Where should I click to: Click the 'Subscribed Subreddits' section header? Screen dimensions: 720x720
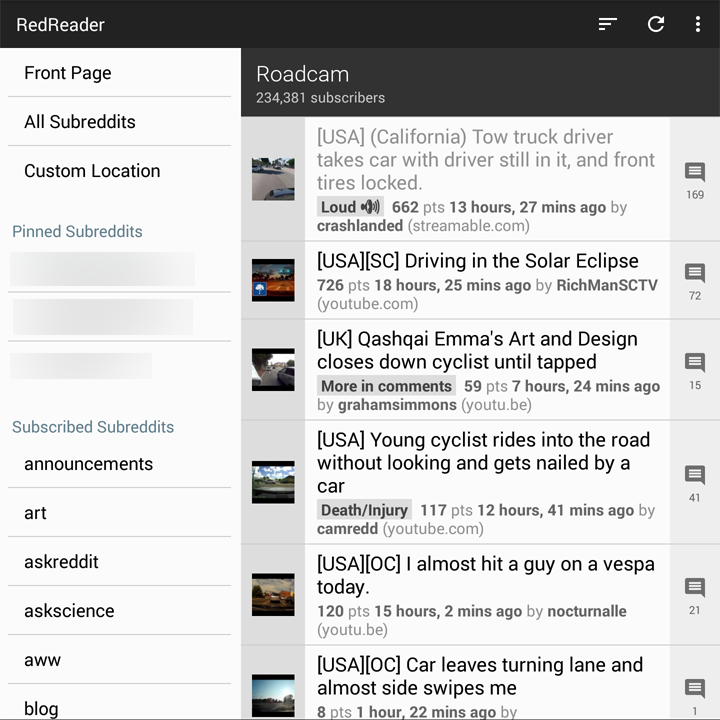pyautogui.click(x=93, y=427)
